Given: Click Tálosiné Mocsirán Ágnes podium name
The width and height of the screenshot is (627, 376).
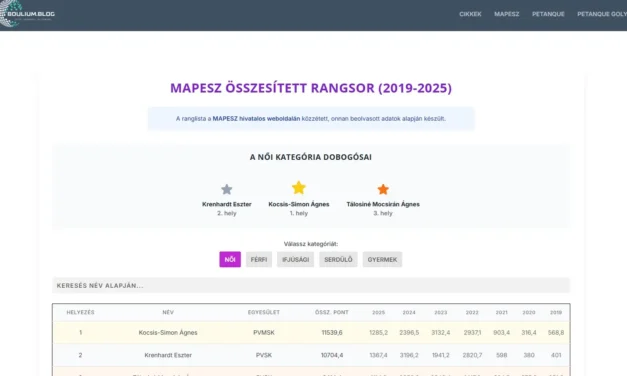Looking at the screenshot, I should (383, 204).
